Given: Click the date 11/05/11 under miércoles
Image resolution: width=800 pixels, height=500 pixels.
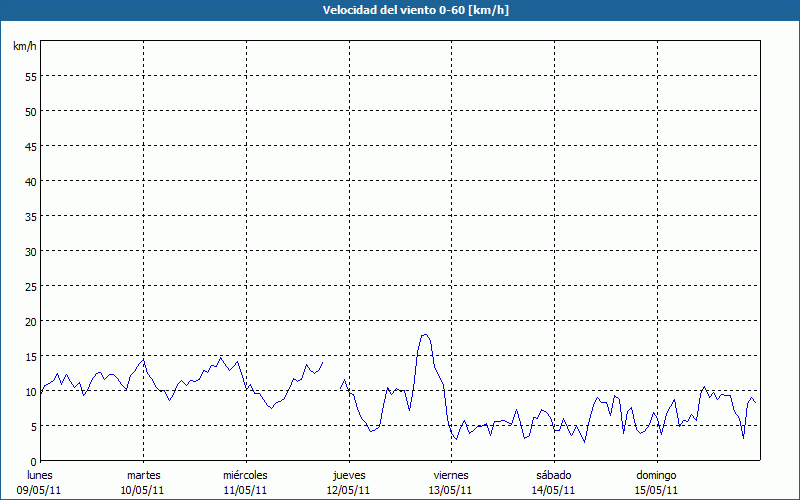Looking at the screenshot, I should pyautogui.click(x=245, y=490).
